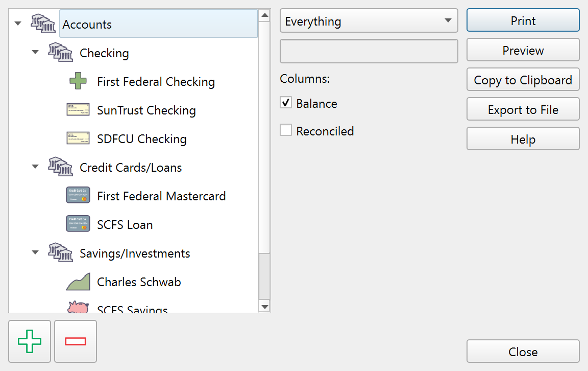
Task: Open Help
Action: click(523, 139)
